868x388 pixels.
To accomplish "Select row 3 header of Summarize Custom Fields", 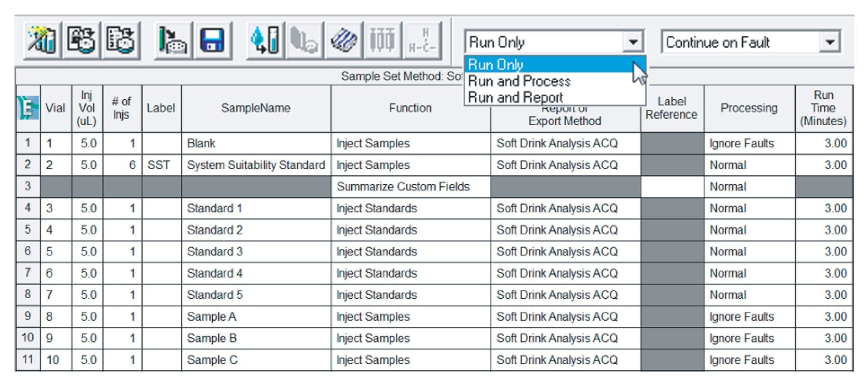I will 28,186.
